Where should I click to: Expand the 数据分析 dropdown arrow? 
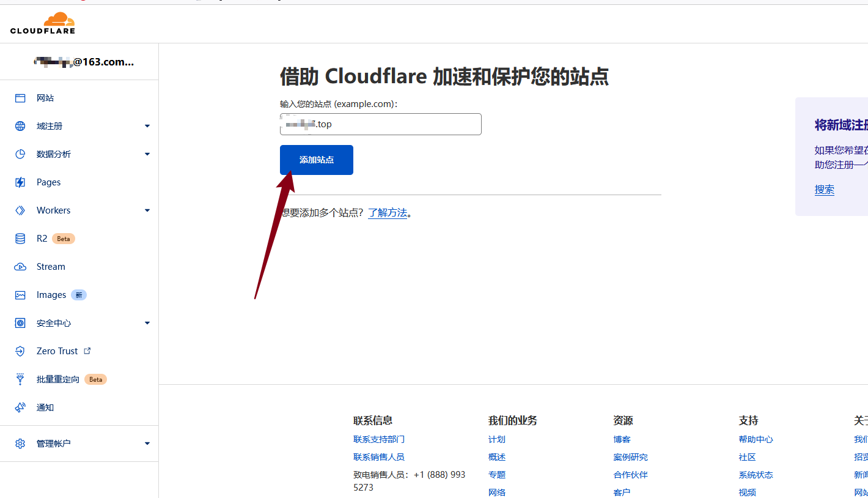147,154
